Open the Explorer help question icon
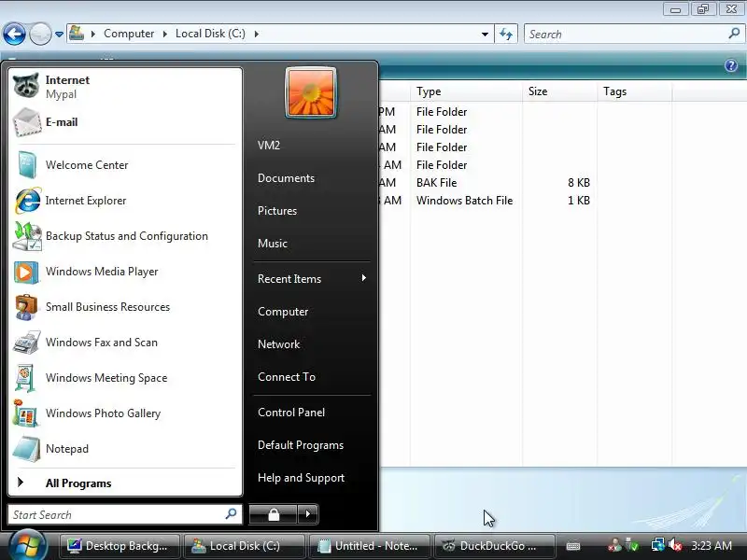 coord(731,65)
